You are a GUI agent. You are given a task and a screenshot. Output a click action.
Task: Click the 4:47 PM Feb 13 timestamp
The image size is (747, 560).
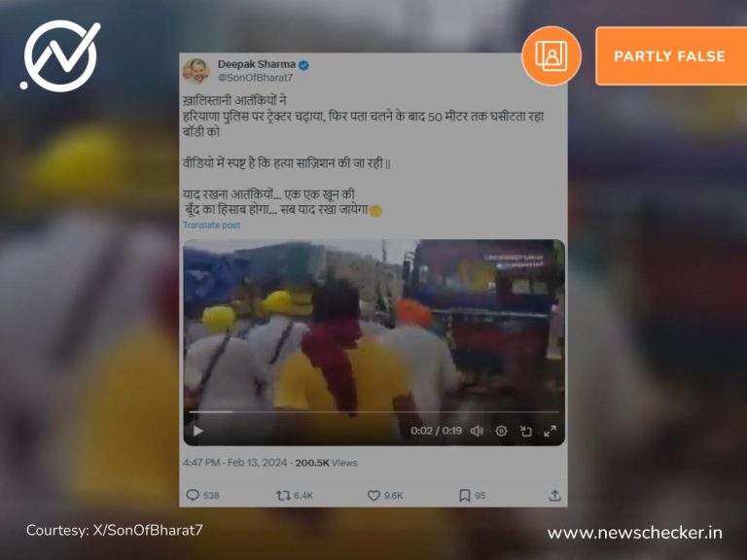tap(234, 463)
